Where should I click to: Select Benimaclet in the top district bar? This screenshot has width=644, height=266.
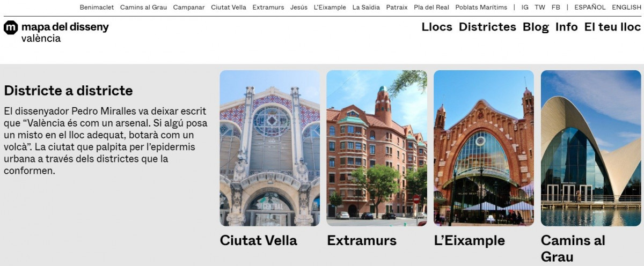(97, 8)
